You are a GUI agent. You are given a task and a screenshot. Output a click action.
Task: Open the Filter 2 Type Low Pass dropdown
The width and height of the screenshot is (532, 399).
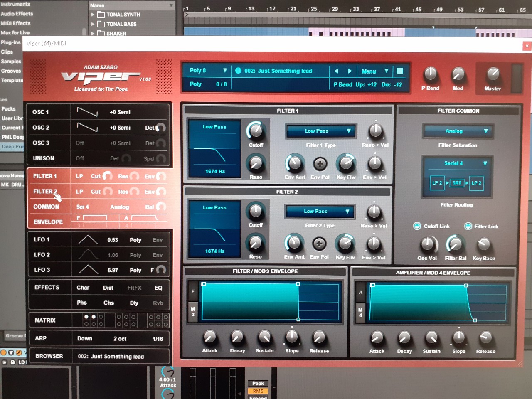coord(320,212)
